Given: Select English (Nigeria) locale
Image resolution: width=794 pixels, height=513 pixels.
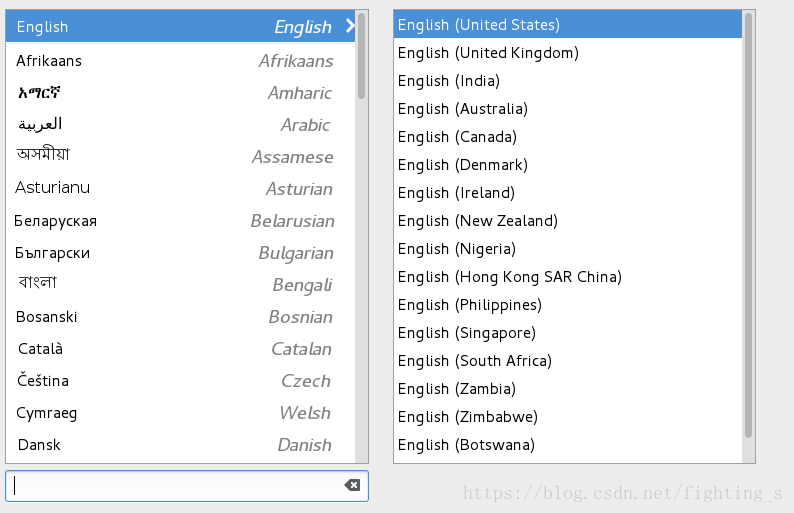Looking at the screenshot, I should [x=568, y=249].
